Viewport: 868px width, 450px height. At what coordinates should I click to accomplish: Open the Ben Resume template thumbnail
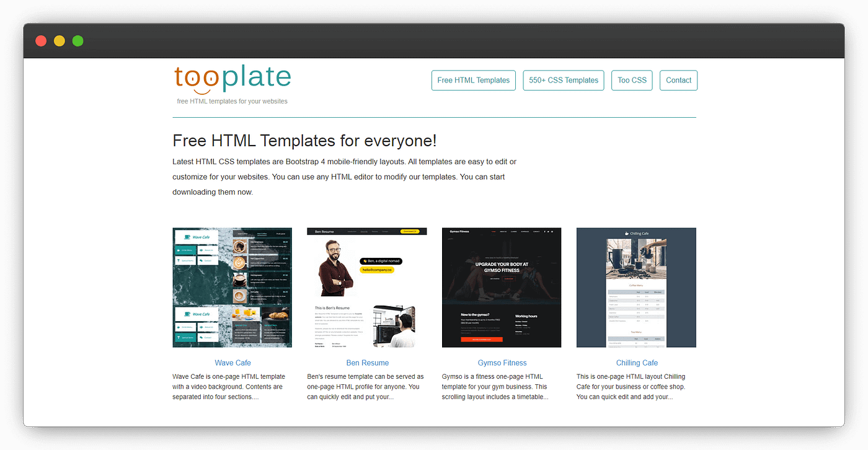pyautogui.click(x=367, y=288)
